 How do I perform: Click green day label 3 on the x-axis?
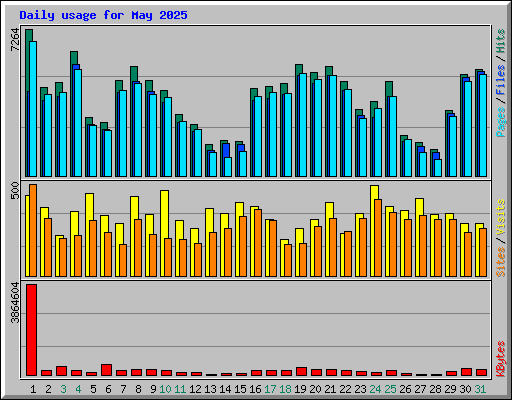point(63,389)
